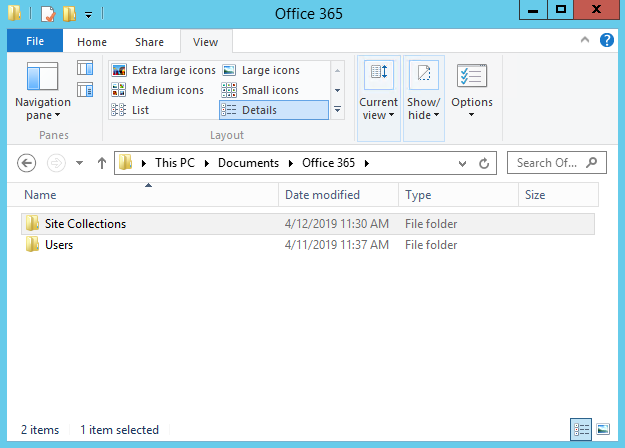Expand the layout gallery More arrow
This screenshot has height=448, width=625.
point(337,109)
